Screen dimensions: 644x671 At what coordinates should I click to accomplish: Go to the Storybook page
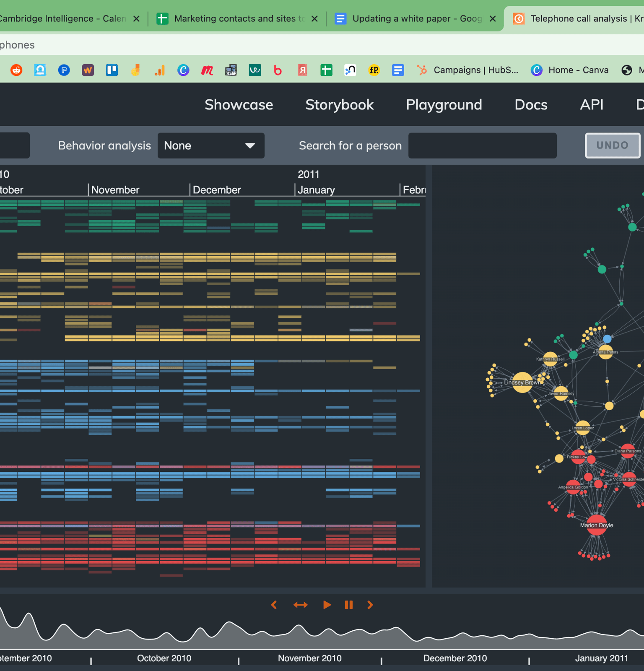click(x=339, y=105)
